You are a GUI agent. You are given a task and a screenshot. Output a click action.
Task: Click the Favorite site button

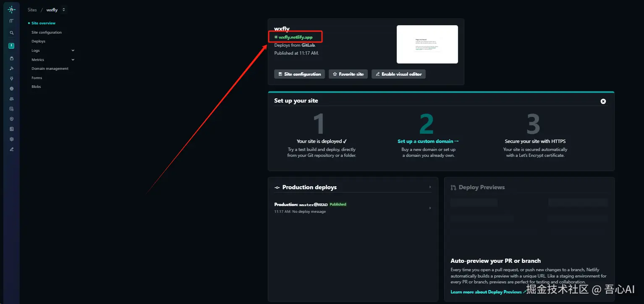point(348,74)
